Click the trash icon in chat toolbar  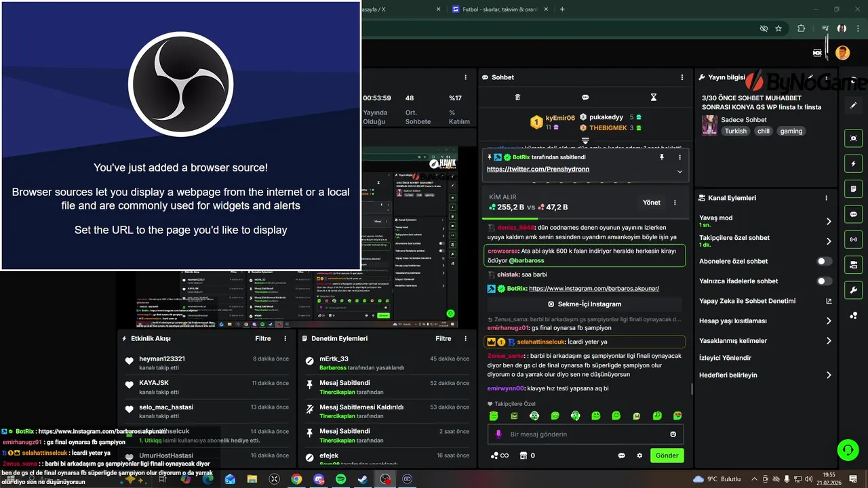pyautogui.click(x=517, y=98)
